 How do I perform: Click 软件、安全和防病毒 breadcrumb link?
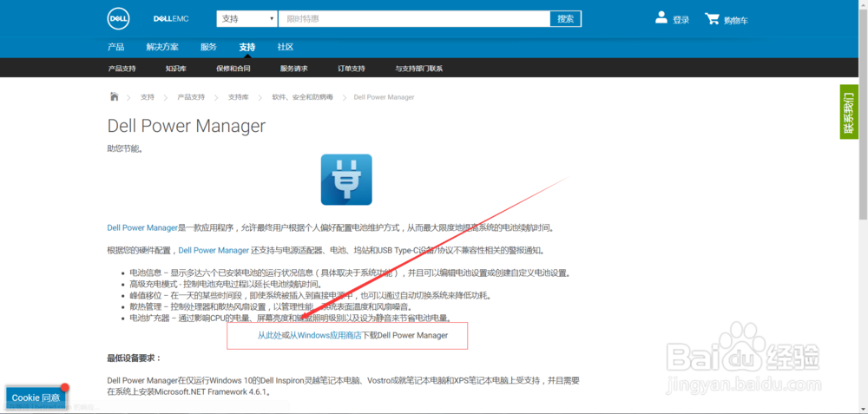(302, 97)
